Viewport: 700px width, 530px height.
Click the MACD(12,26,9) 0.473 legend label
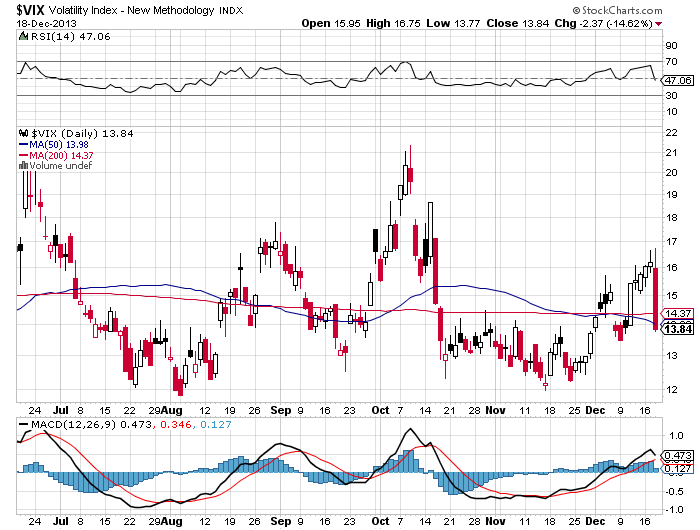click(x=92, y=425)
